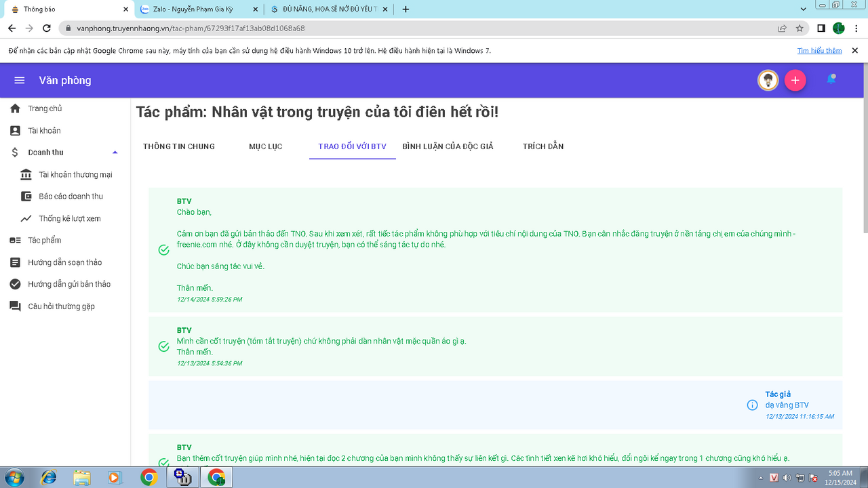Reload the page with browser refresh icon
This screenshot has width=868, height=488.
pyautogui.click(x=47, y=28)
